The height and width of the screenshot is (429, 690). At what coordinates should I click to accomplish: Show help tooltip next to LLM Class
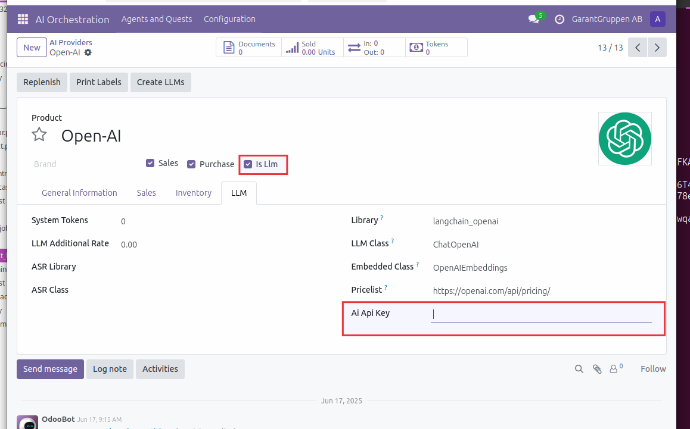[393, 241]
